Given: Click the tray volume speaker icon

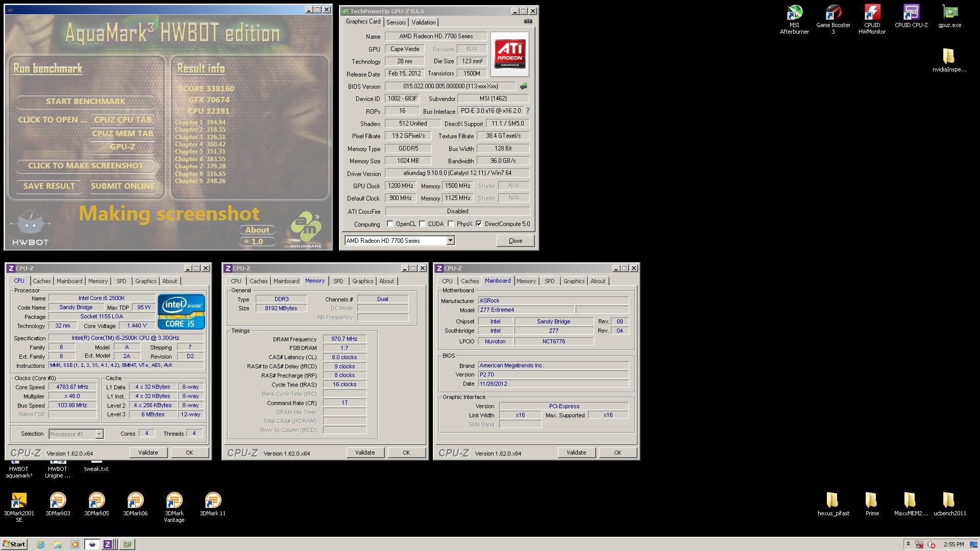Looking at the screenshot, I should coord(932,544).
